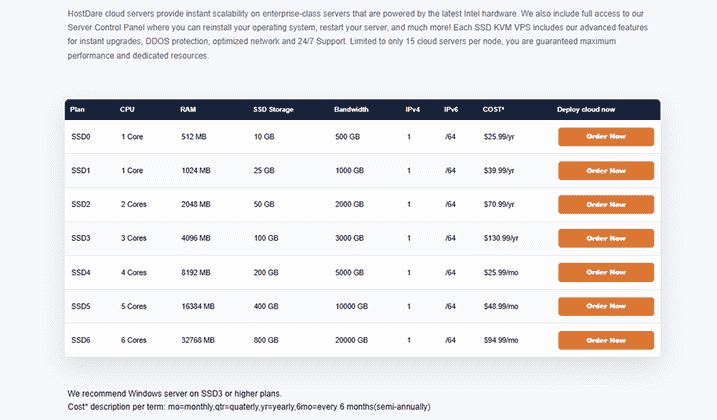Image resolution: width=717 pixels, height=420 pixels.
Task: Order the SSD2 plan now
Action: [606, 205]
